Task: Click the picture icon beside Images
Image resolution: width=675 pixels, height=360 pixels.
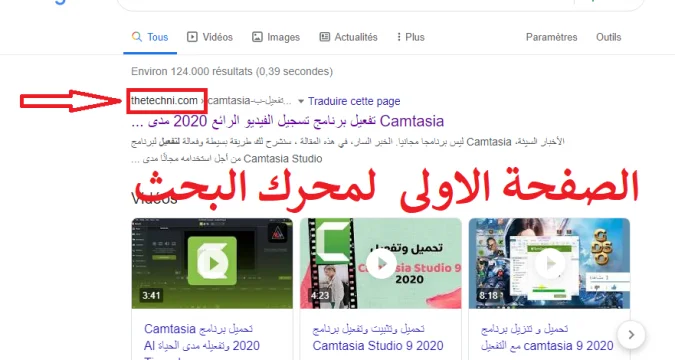Action: (x=257, y=37)
